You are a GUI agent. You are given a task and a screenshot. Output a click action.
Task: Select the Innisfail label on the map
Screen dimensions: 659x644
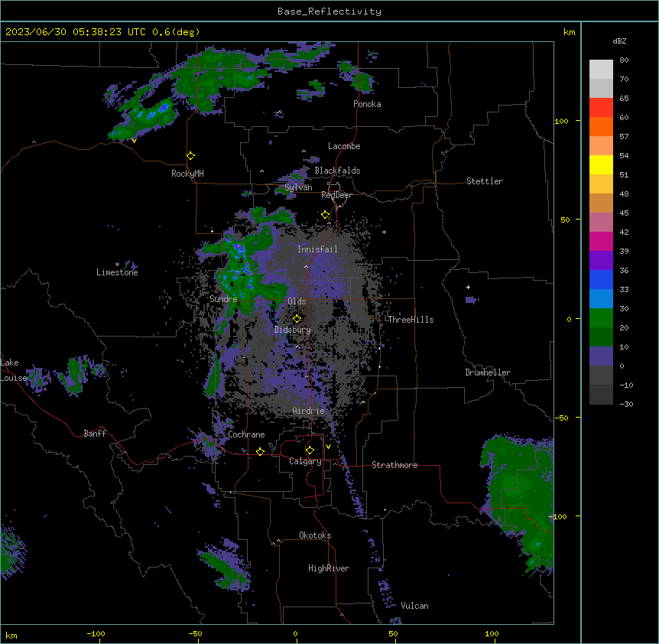click(x=317, y=249)
